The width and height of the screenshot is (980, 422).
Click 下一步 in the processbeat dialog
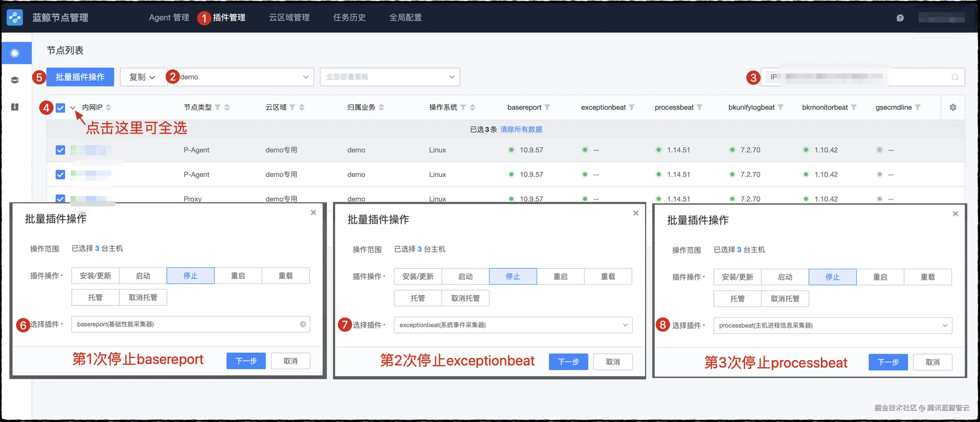pos(888,362)
